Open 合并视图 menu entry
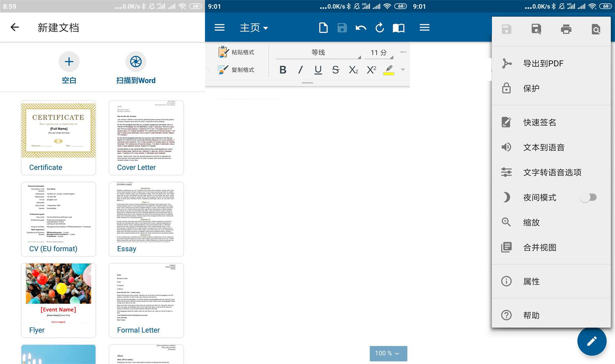Image resolution: width=615 pixels, height=364 pixels. (551, 247)
